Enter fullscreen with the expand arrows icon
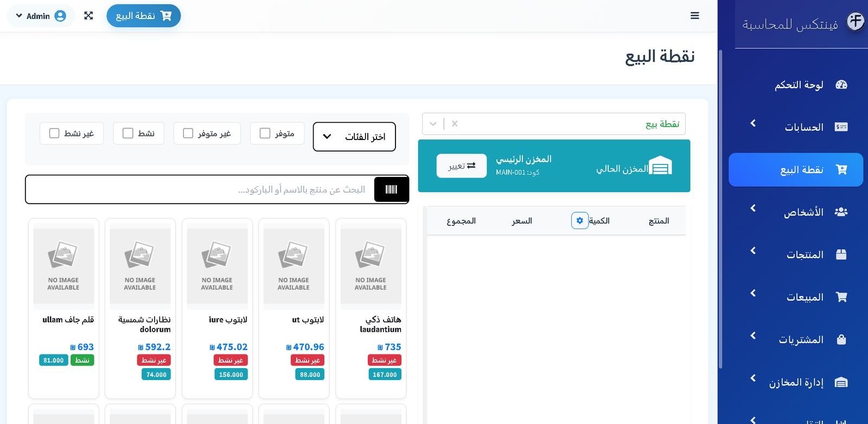 pos(88,16)
